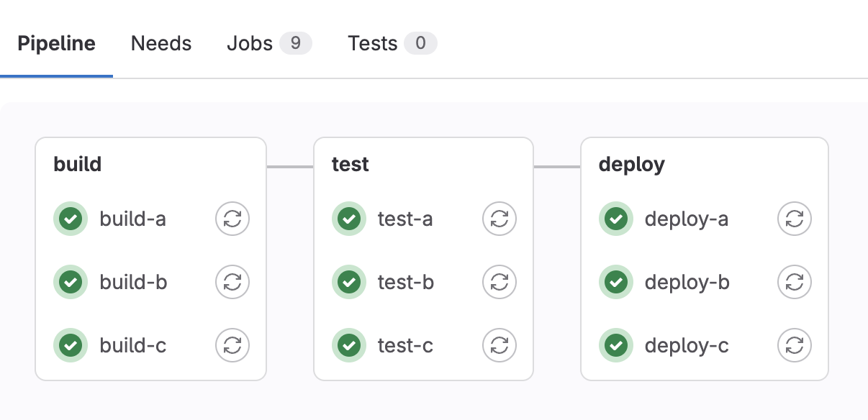Retry the build-b job
The width and height of the screenshot is (868, 420).
click(x=232, y=282)
